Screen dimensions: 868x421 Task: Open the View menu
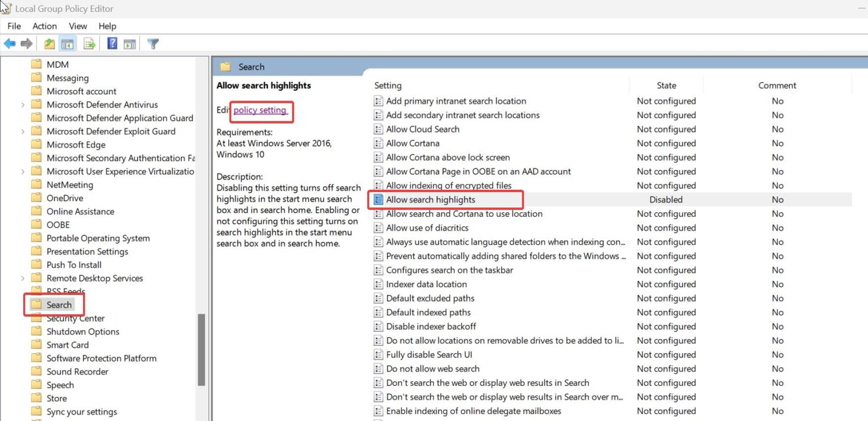click(77, 26)
